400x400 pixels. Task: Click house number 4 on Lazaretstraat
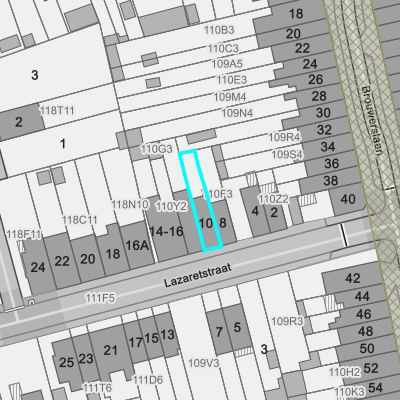coord(255,211)
